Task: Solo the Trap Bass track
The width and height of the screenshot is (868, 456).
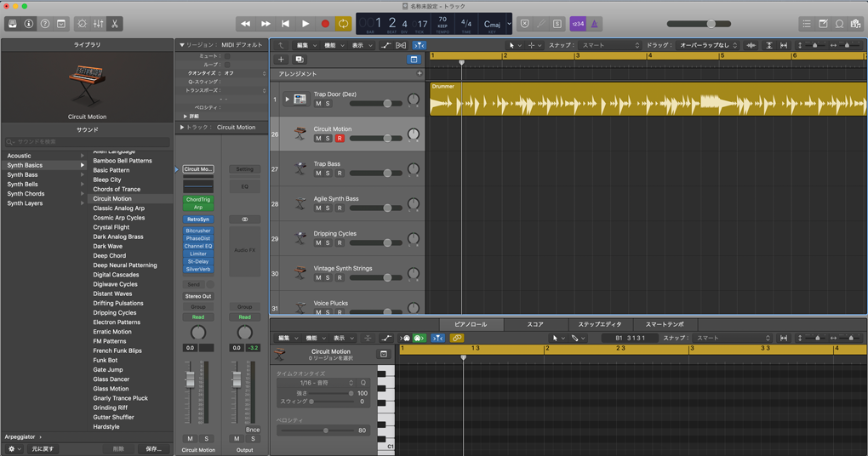Action: 328,174
